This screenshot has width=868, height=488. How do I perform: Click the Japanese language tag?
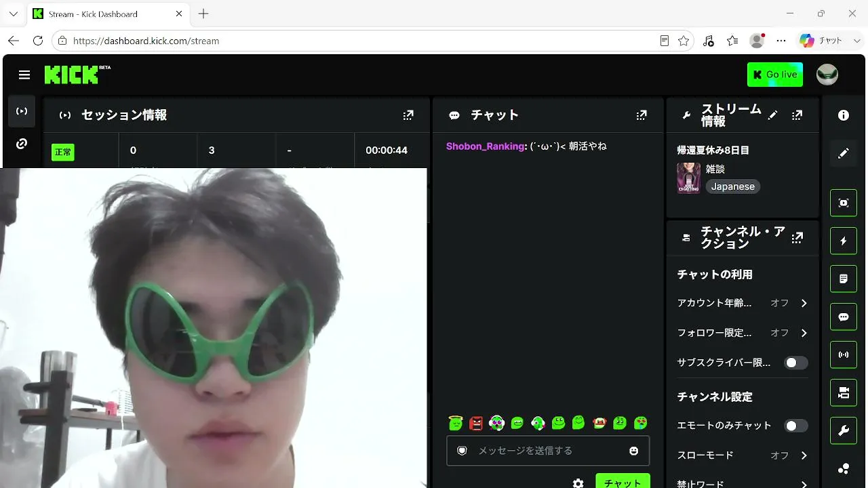[733, 186]
